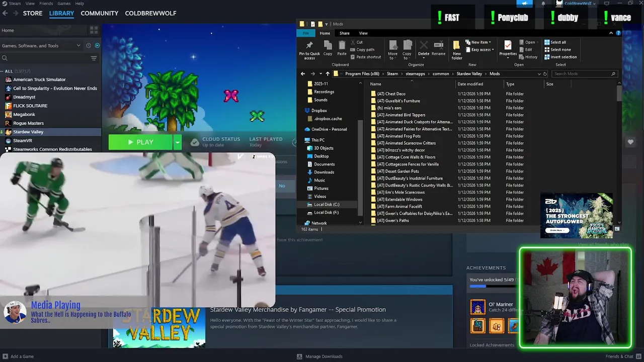Collapse the ALL games category
This screenshot has height=362, width=644.
pyautogui.click(x=3, y=71)
